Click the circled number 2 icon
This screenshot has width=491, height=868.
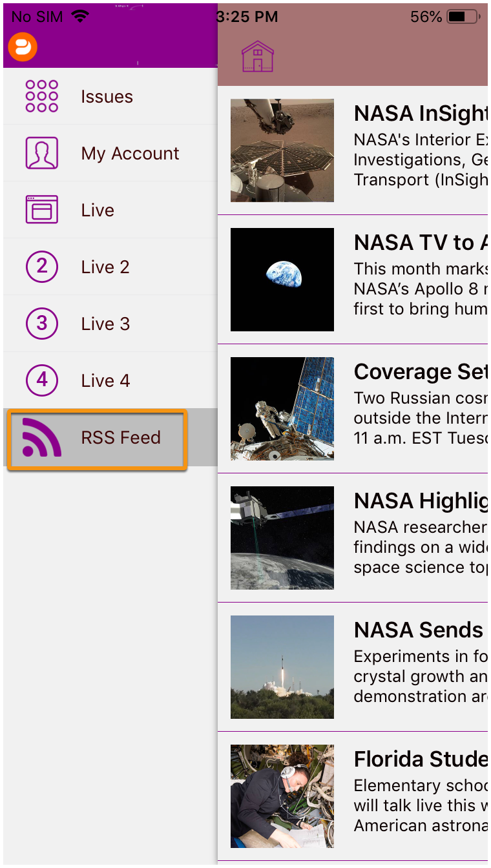coord(42,267)
